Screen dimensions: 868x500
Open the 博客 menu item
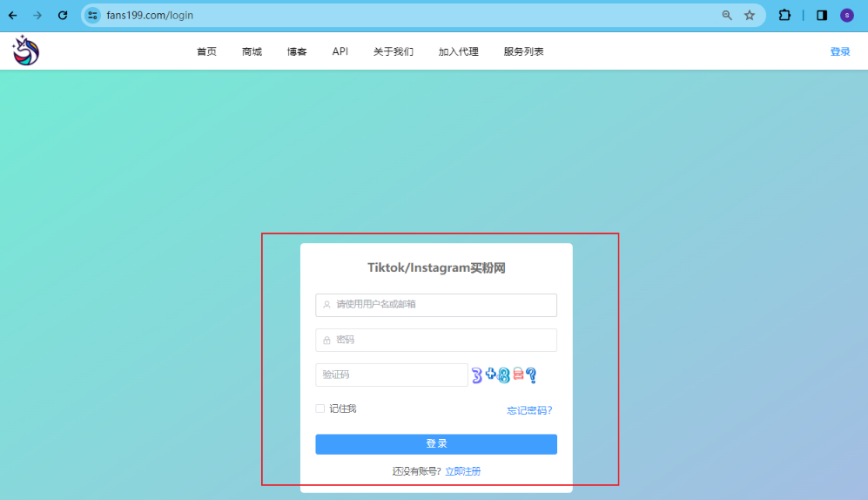point(297,51)
